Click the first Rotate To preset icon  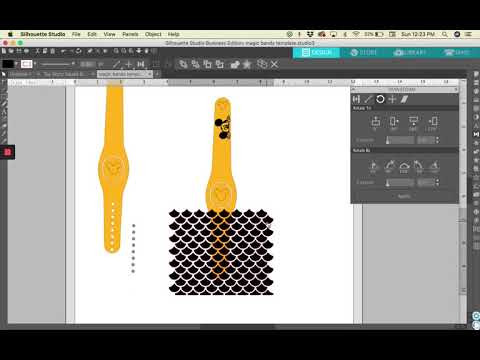(376, 122)
